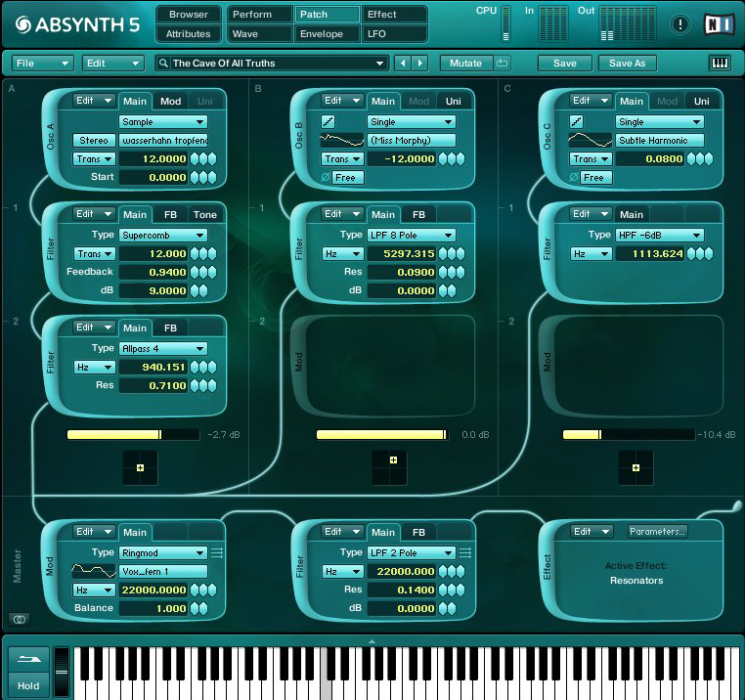
Task: Click Supercomb Feedback modulation hexagons
Action: pyautogui.click(x=203, y=273)
